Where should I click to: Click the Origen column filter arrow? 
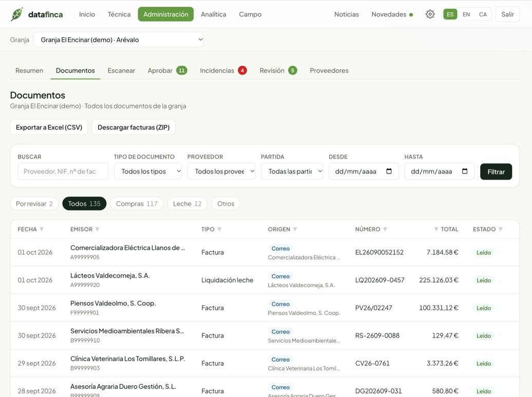[x=295, y=229]
